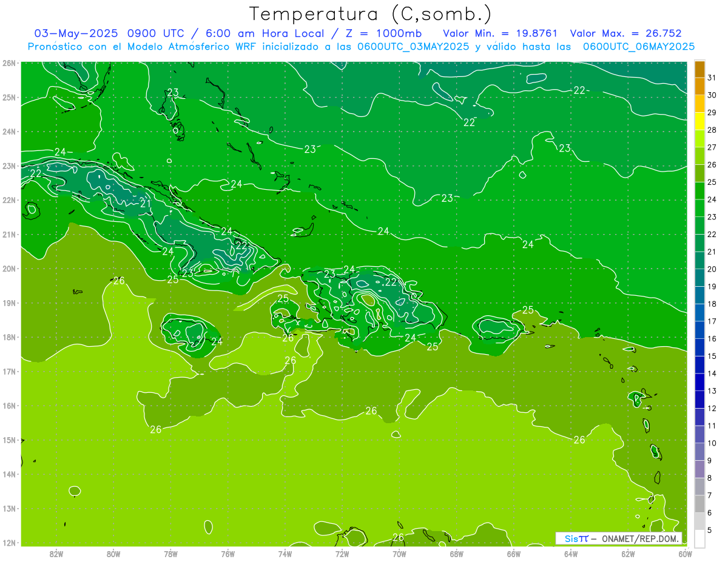This screenshot has width=728, height=562.
Task: Pick the yellow colorbar swatch between 28 and 29
Action: point(699,121)
